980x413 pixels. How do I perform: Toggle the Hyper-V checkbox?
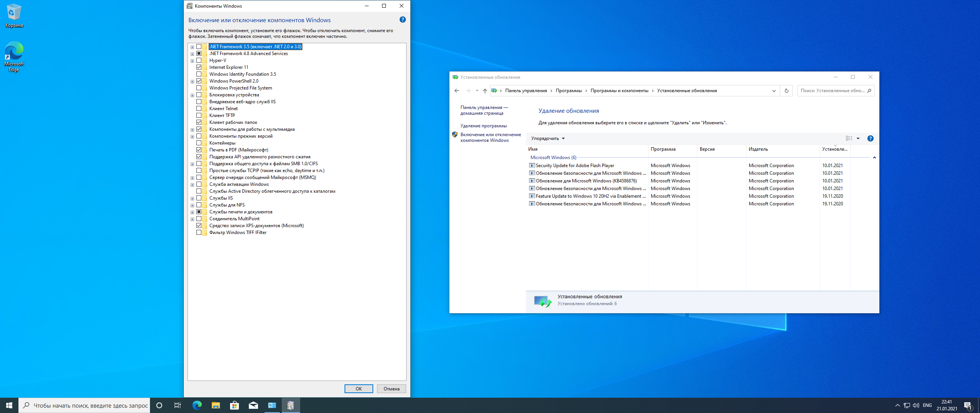tap(199, 60)
